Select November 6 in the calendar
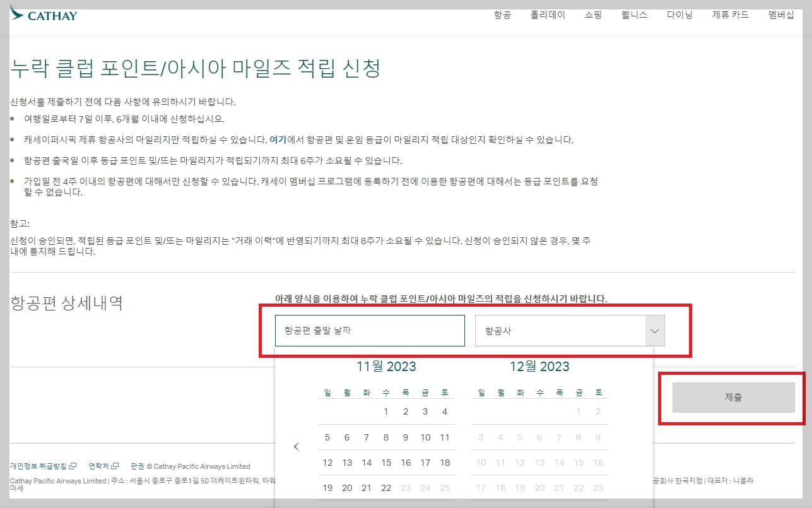The height and width of the screenshot is (508, 812). (347, 437)
